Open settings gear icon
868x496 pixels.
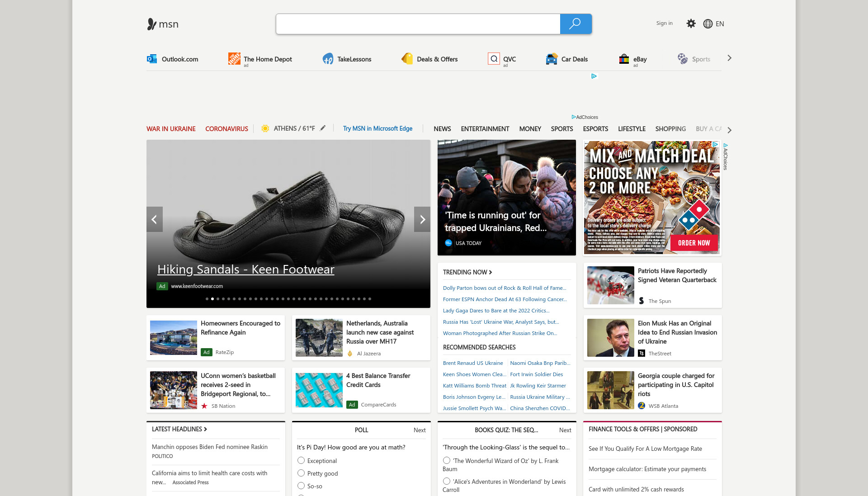point(691,24)
